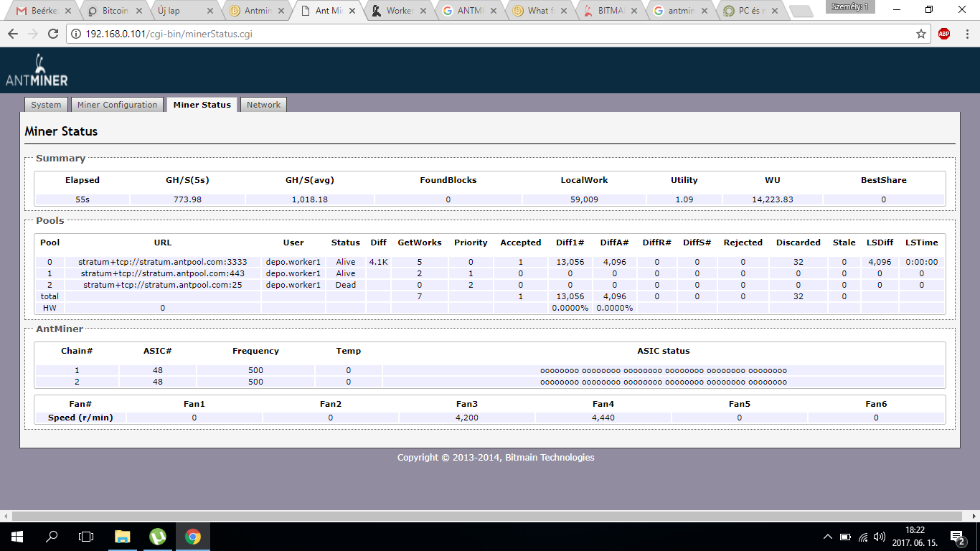Image resolution: width=980 pixels, height=551 pixels.
Task: Click the Diff value 4.1K
Action: click(378, 262)
